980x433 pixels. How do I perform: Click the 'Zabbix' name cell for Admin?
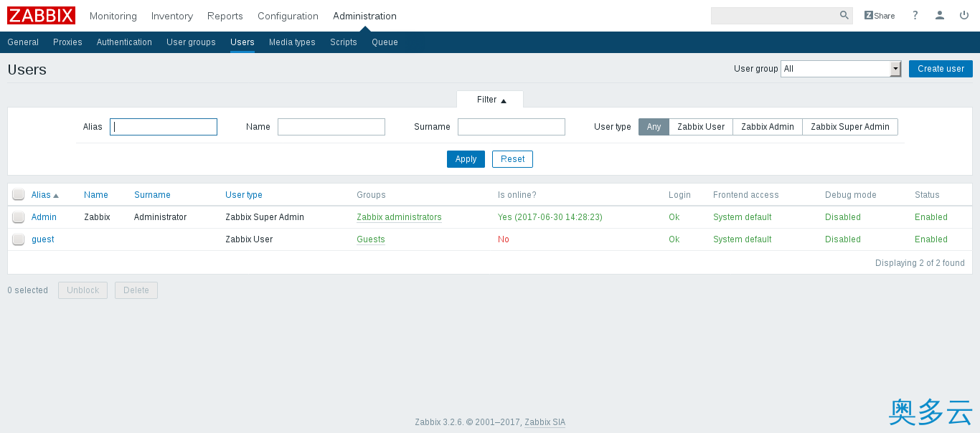point(97,217)
